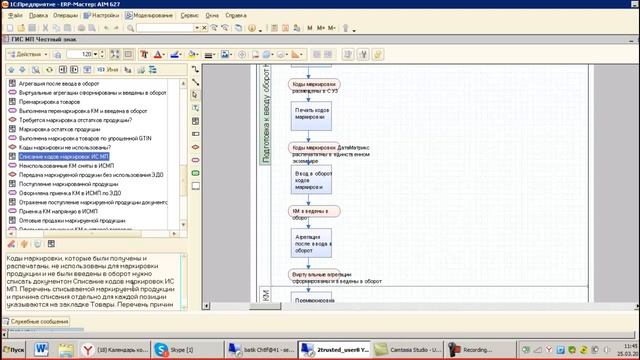Click the new document icon
This screenshot has width=640, height=360.
pyautogui.click(x=10, y=28)
